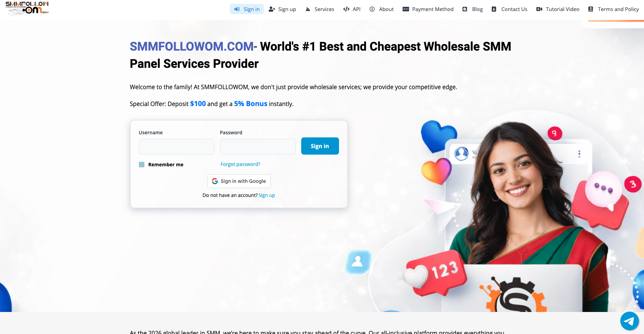This screenshot has width=644, height=334.
Task: Focus the Password input field
Action: click(x=258, y=147)
